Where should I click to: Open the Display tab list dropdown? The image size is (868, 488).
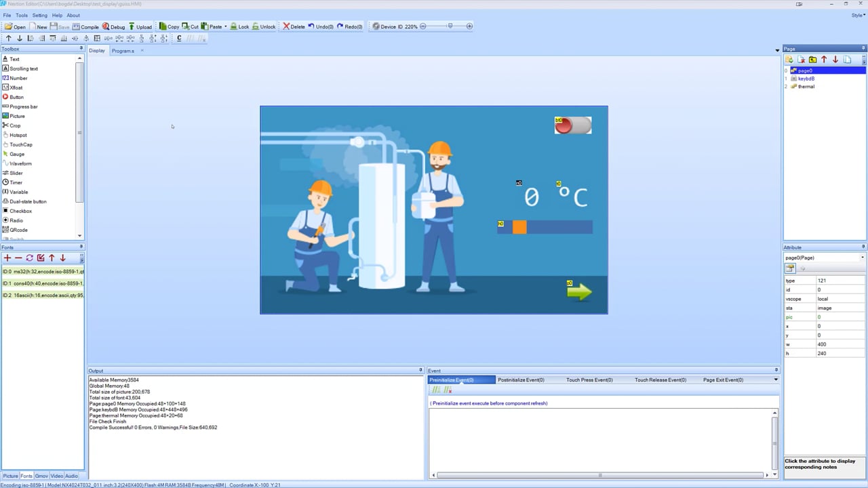[x=777, y=50]
